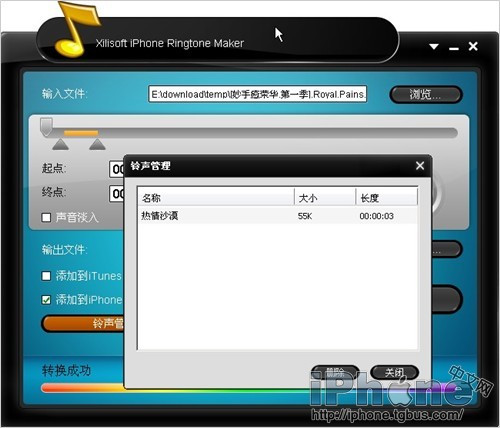Select the 热情沙漠 ringtone row
This screenshot has height=428, width=500.
coord(277,216)
